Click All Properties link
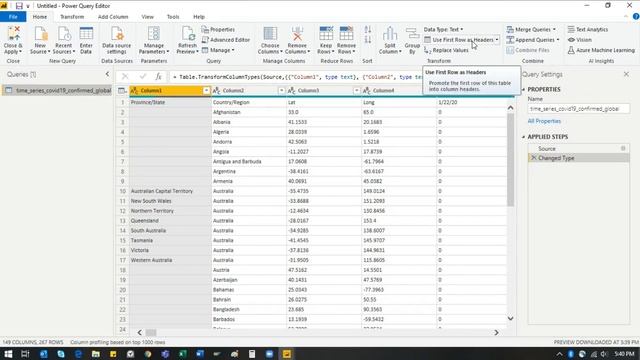Screen dimensions: 640x360 (x=544, y=121)
